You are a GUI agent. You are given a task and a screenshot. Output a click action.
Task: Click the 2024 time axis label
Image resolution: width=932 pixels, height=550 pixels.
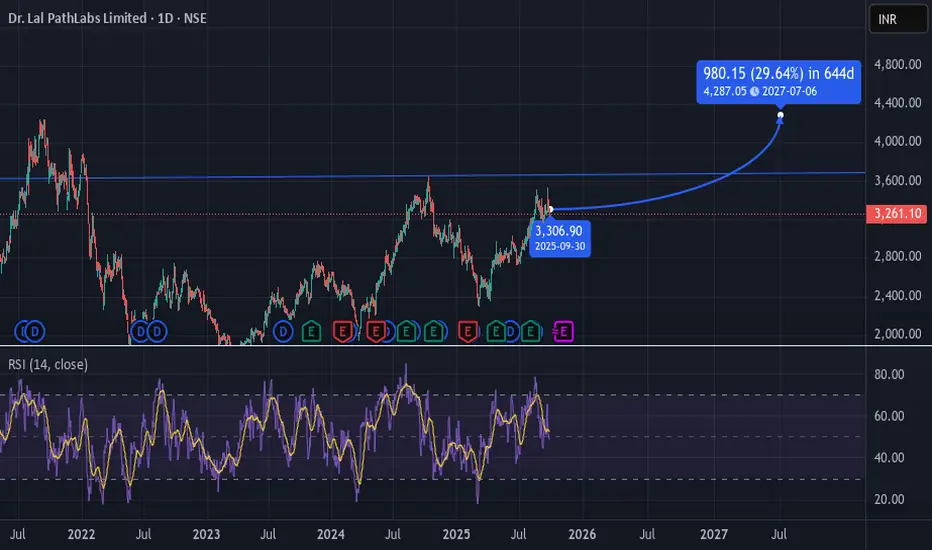pyautogui.click(x=330, y=534)
